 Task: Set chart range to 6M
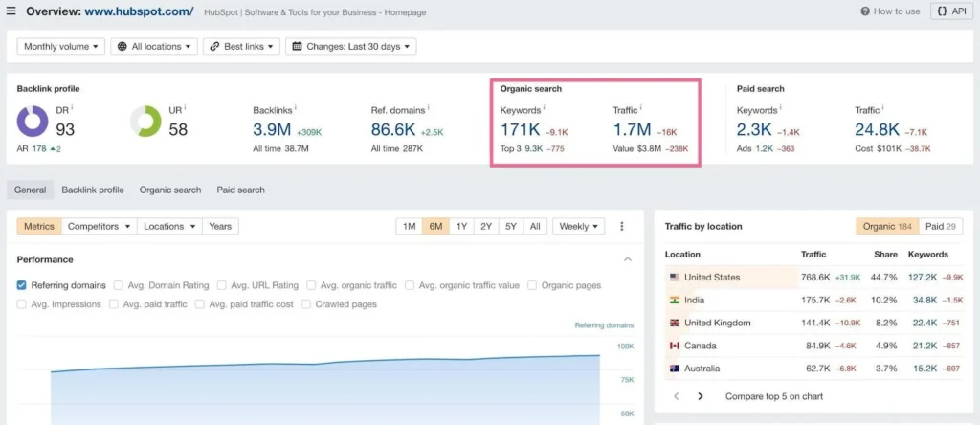point(435,226)
